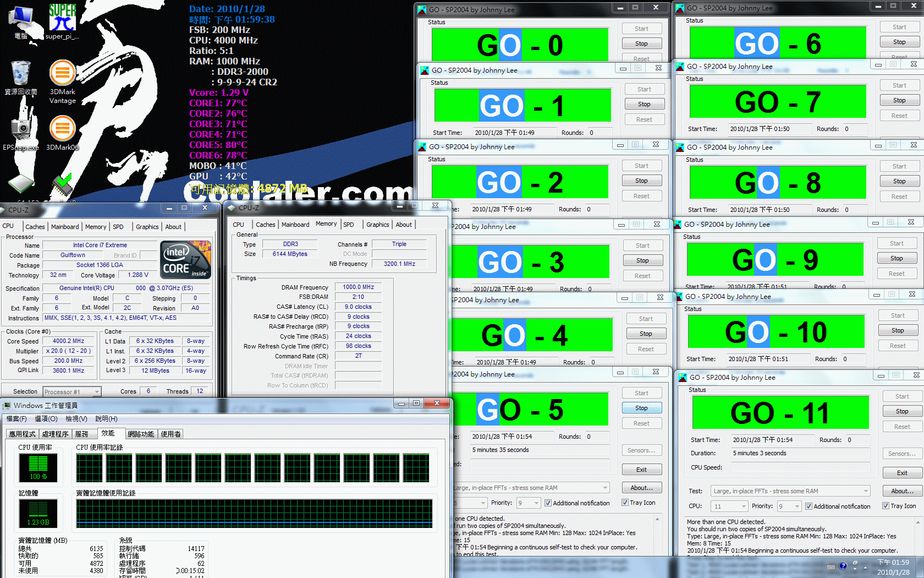Switch to the Mainboard tab in left CPU-Z window

tap(65, 227)
